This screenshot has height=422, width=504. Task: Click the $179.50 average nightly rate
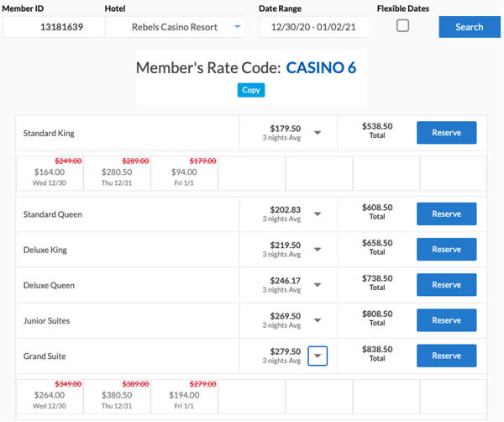(285, 129)
